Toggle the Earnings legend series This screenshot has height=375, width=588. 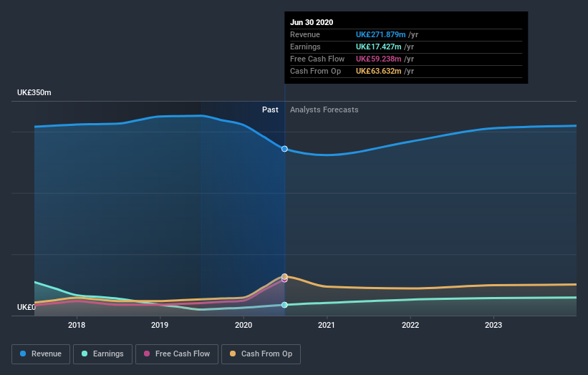[x=102, y=354]
